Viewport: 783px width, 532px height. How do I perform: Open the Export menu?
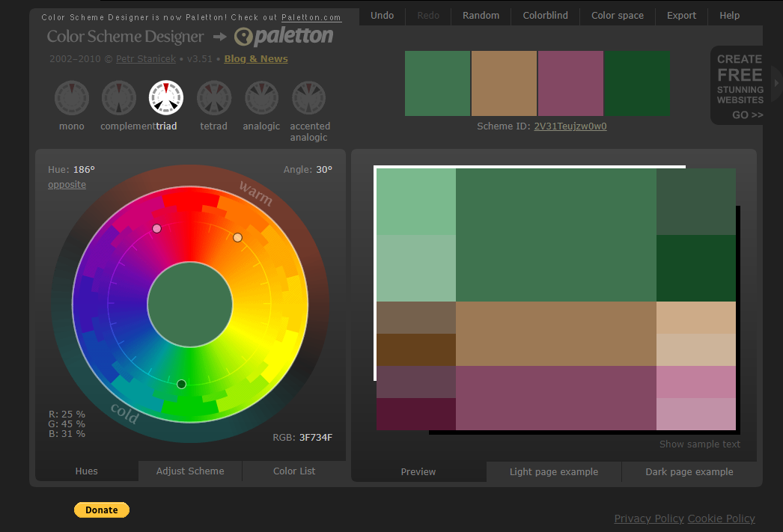[x=681, y=16]
